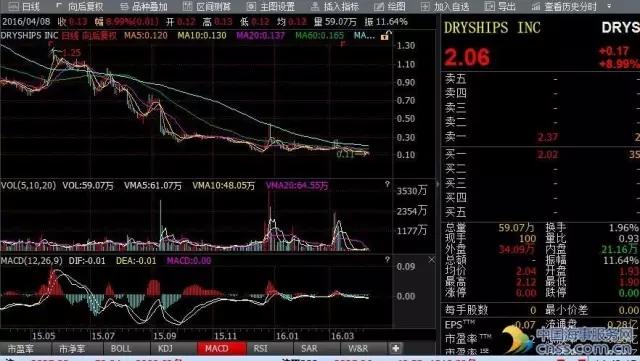Toggle the lock icon beside MA labels
Screen dimensions: 640x361
tap(385, 36)
